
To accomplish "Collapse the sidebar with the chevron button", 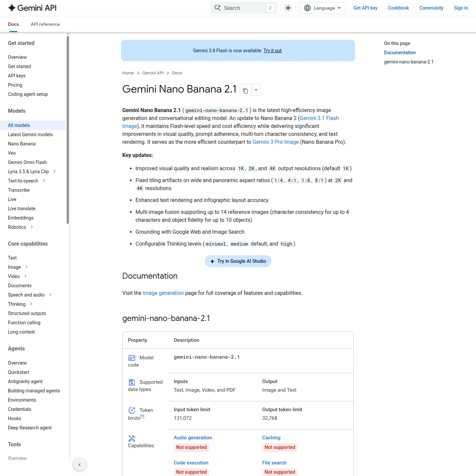I will click(80, 464).
